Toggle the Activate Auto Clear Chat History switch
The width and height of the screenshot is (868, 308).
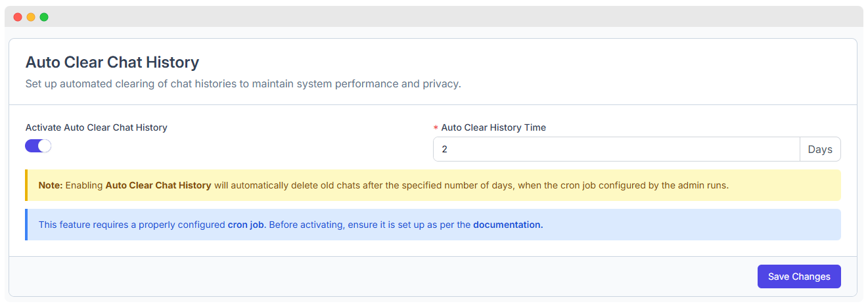[38, 146]
